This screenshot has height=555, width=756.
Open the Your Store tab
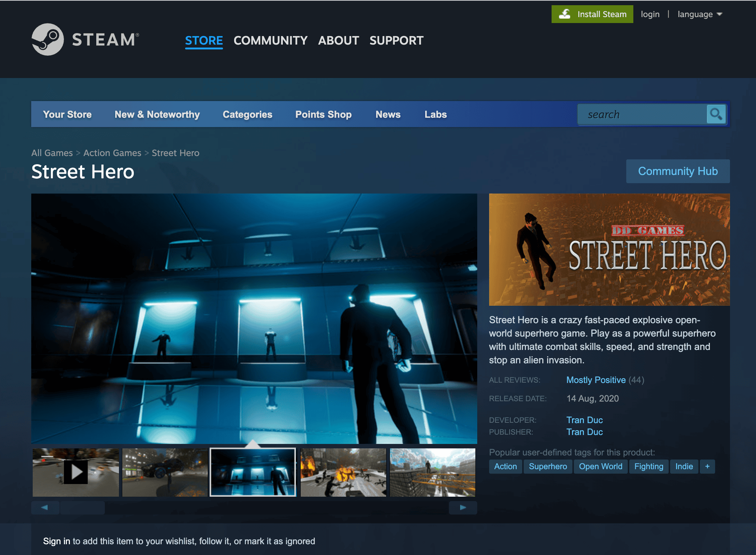click(67, 114)
